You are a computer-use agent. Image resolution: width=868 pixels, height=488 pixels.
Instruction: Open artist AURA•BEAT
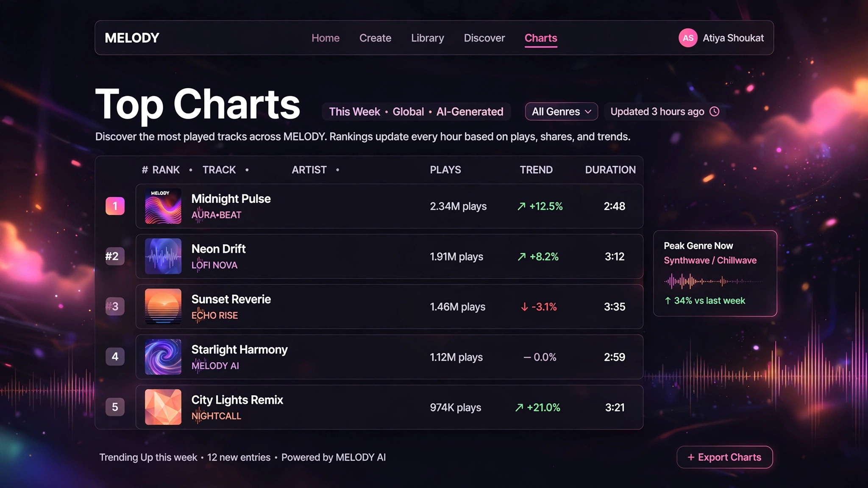pos(216,215)
